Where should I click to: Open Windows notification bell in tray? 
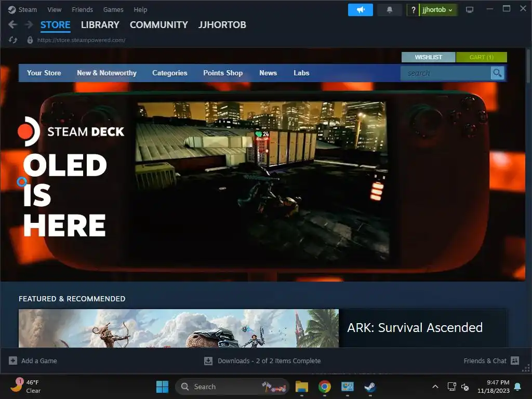coord(518,387)
